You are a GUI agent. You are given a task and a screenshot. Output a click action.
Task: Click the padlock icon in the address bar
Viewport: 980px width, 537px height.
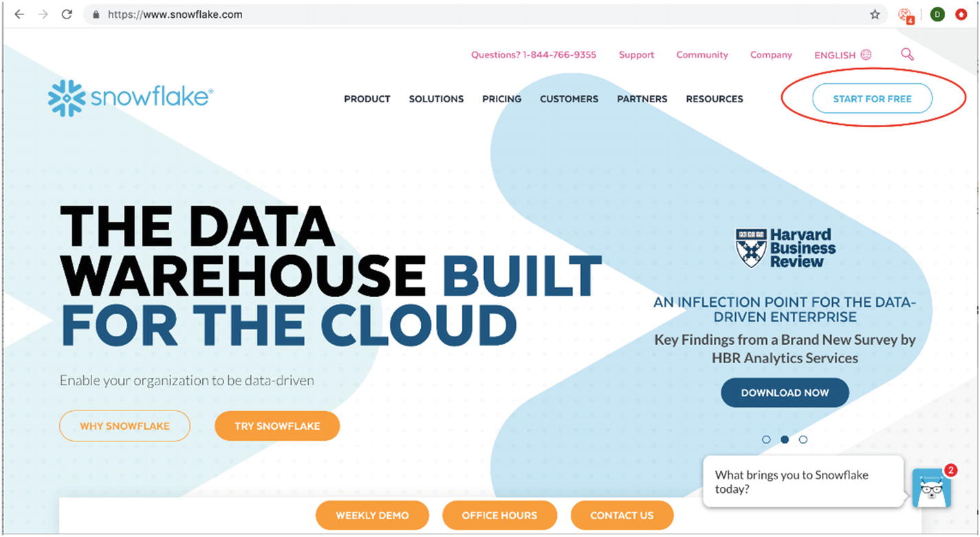pos(96,14)
